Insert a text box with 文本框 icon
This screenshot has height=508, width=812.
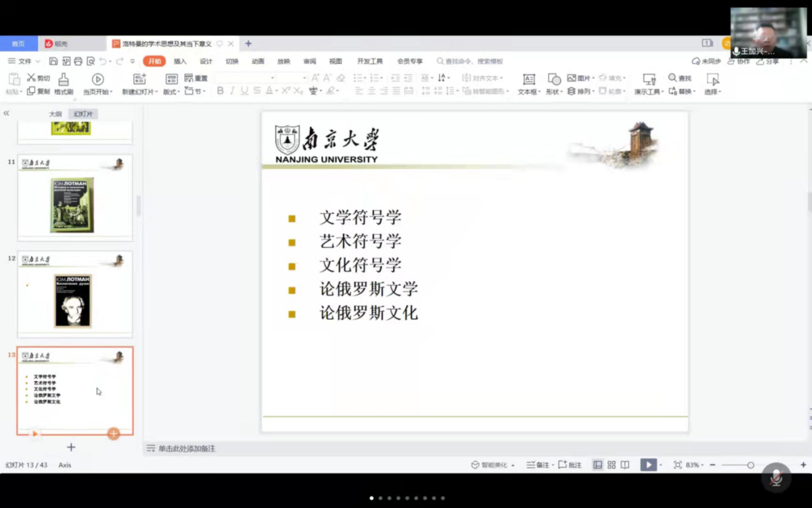point(529,80)
